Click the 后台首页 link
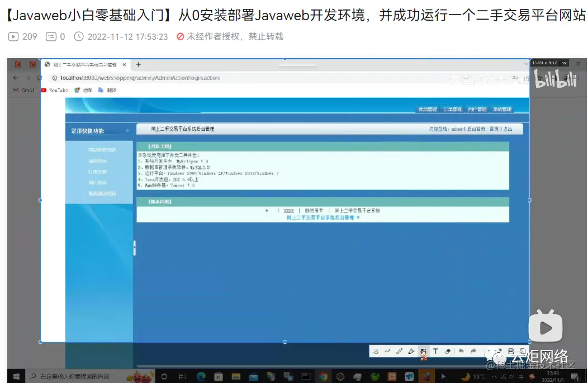 click(478, 129)
